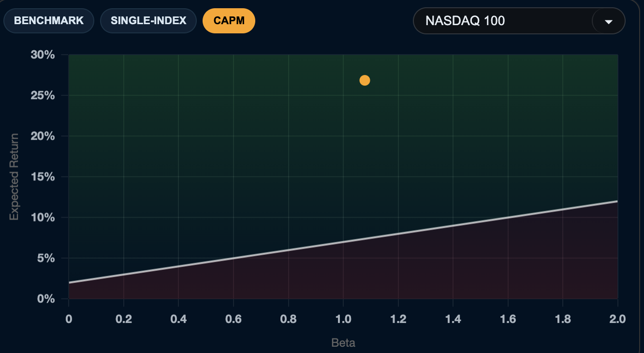
Task: Click the 25% y-axis label
Action: click(43, 95)
